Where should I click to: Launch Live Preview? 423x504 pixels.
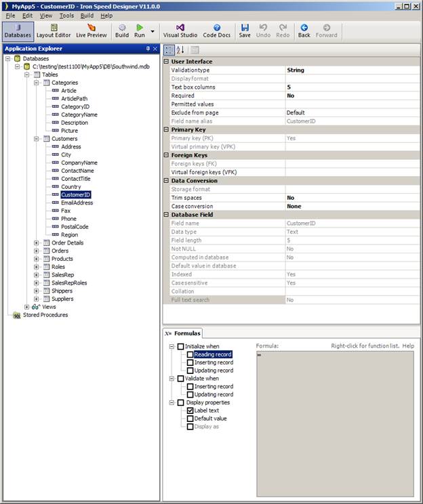point(92,31)
